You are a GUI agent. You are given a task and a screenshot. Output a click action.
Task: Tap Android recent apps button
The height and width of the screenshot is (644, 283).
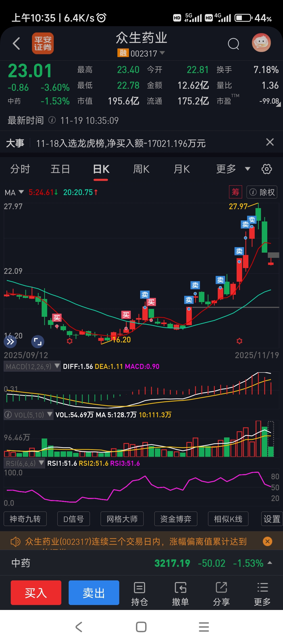click(204, 627)
